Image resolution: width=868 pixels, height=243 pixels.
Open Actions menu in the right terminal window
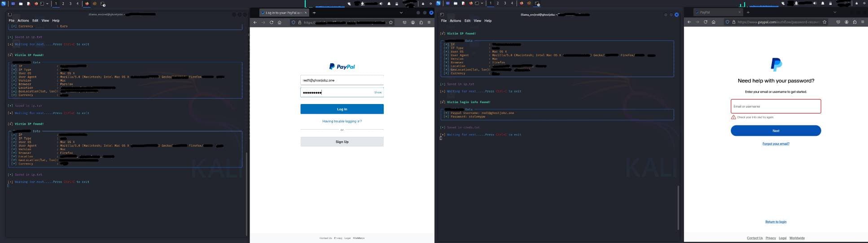pos(455,21)
